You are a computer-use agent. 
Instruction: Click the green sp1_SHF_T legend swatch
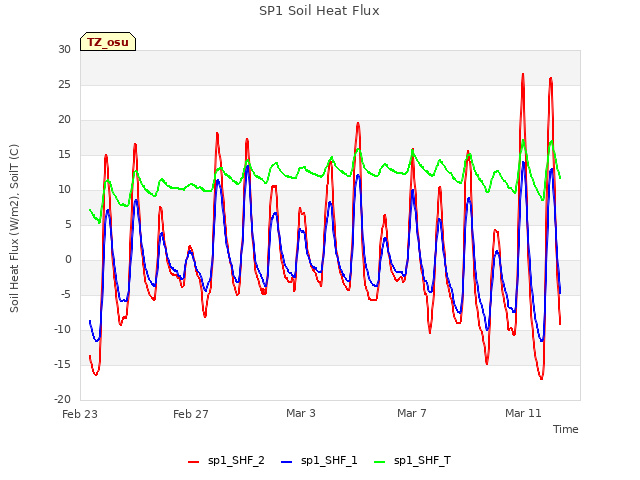pos(380,462)
